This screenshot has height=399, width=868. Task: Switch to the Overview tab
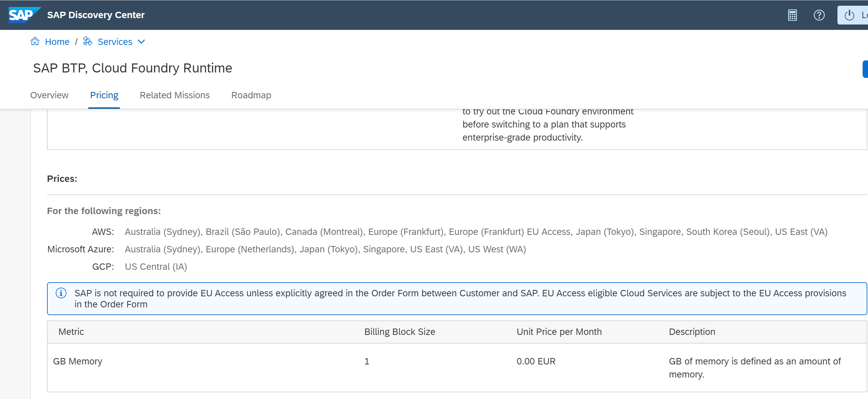(x=49, y=95)
